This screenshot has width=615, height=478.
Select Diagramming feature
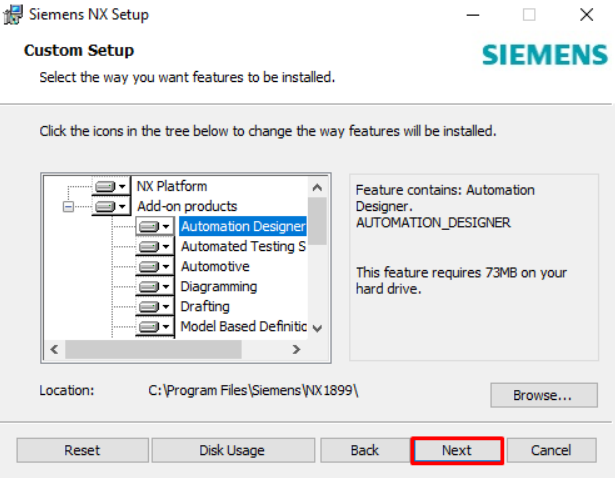218,287
